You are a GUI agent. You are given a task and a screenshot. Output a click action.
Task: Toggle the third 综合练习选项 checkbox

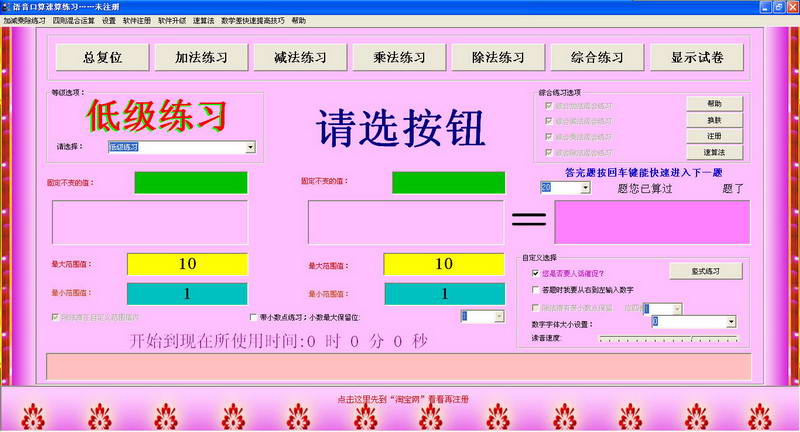(548, 137)
